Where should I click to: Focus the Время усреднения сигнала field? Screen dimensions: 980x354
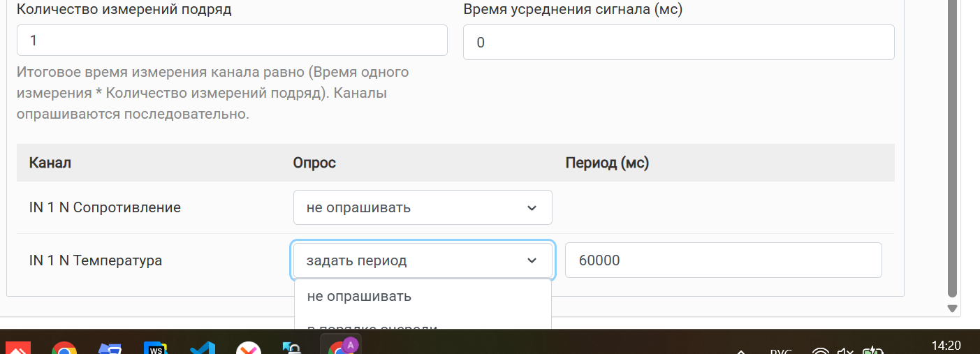point(678,43)
